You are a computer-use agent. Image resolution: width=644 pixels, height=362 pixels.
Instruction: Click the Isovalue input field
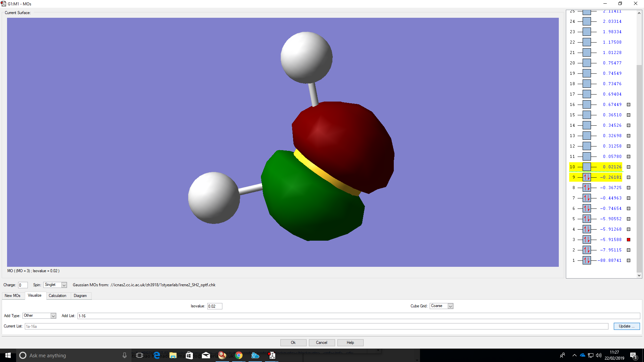click(214, 306)
